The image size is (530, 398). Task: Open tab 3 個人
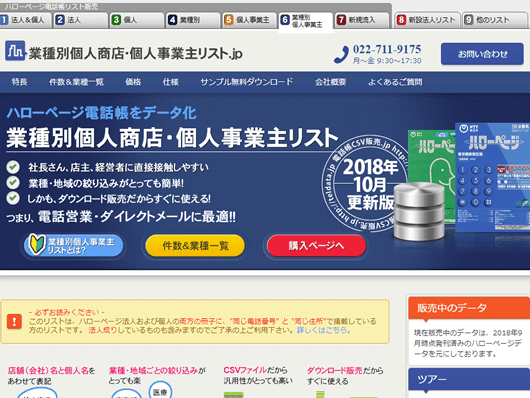137,20
